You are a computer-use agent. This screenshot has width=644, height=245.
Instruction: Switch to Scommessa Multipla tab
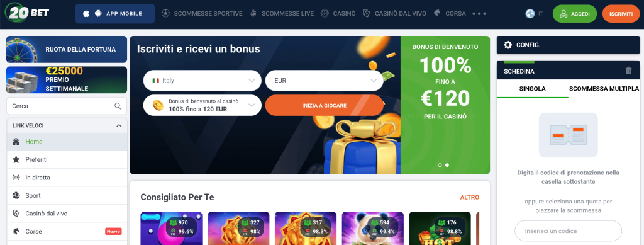[604, 88]
